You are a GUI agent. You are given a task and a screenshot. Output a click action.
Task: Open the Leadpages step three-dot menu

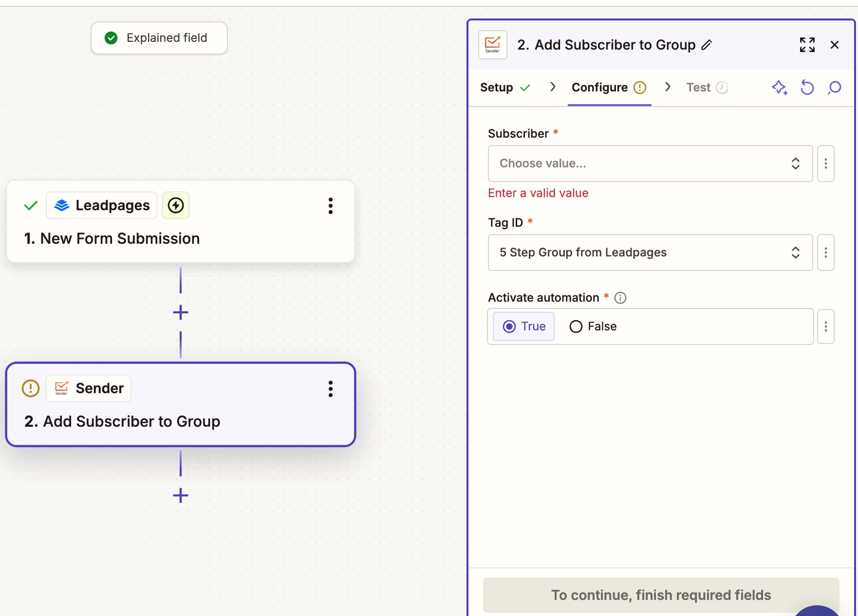(x=331, y=206)
